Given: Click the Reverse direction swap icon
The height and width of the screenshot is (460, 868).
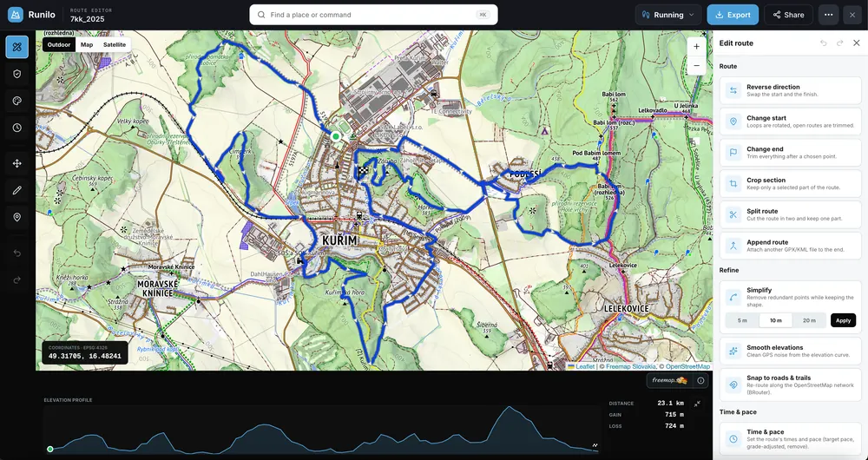Looking at the screenshot, I should [733, 91].
